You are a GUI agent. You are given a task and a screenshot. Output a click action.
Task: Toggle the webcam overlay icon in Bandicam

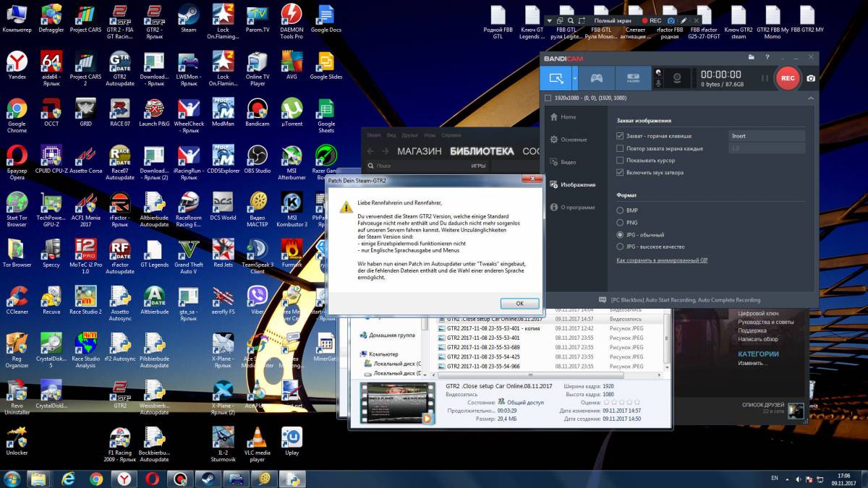click(677, 77)
